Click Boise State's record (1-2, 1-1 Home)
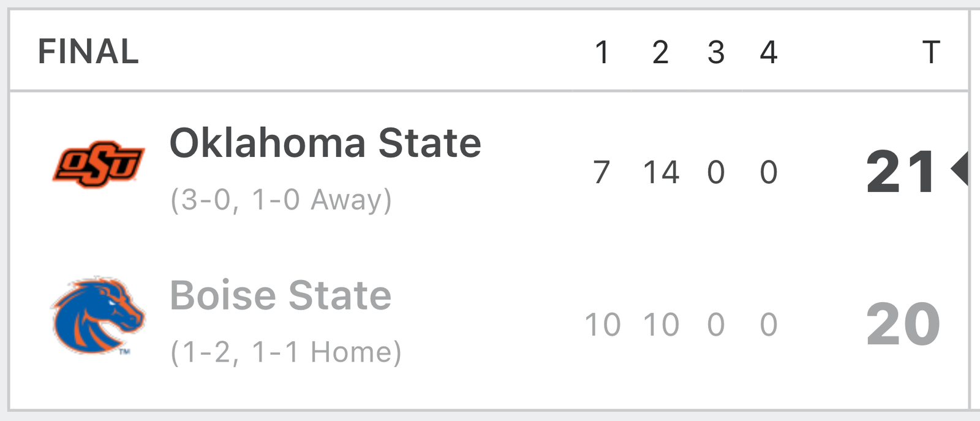This screenshot has width=980, height=421. click(x=286, y=352)
